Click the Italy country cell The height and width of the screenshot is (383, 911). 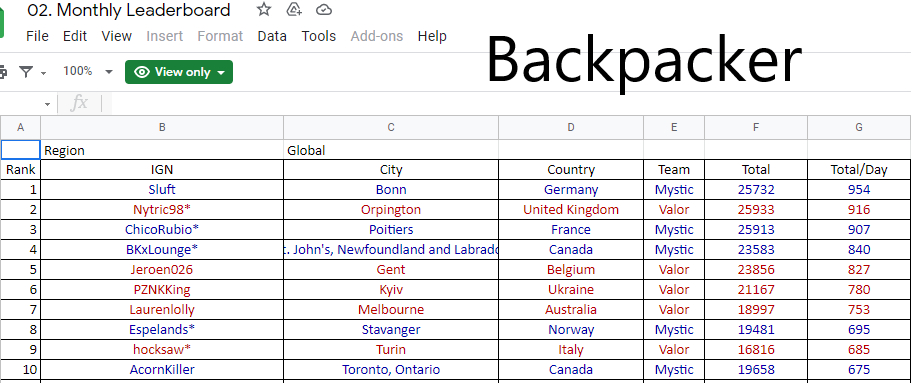[x=571, y=350]
